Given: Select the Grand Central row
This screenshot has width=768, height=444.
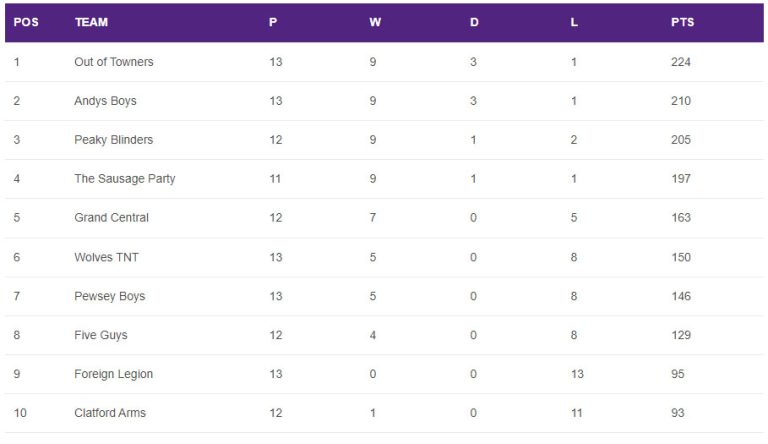Looking at the screenshot, I should click(x=384, y=218).
